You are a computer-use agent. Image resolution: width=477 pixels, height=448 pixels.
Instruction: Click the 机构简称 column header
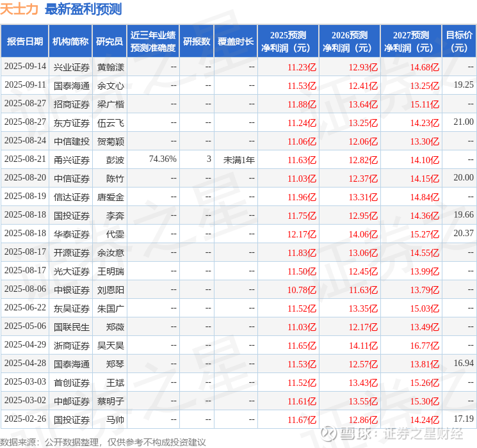70,42
